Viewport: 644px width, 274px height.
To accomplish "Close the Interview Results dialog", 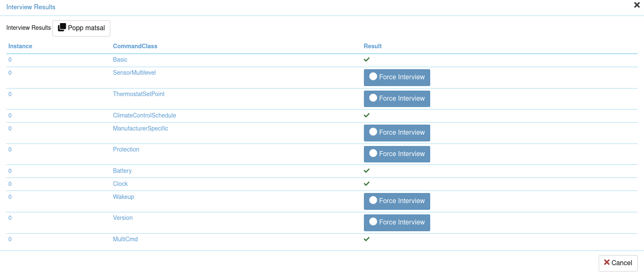I will click(636, 5).
